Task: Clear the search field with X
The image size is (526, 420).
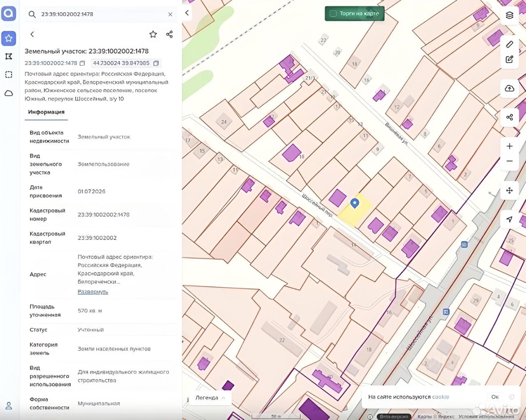Action: coord(170,14)
